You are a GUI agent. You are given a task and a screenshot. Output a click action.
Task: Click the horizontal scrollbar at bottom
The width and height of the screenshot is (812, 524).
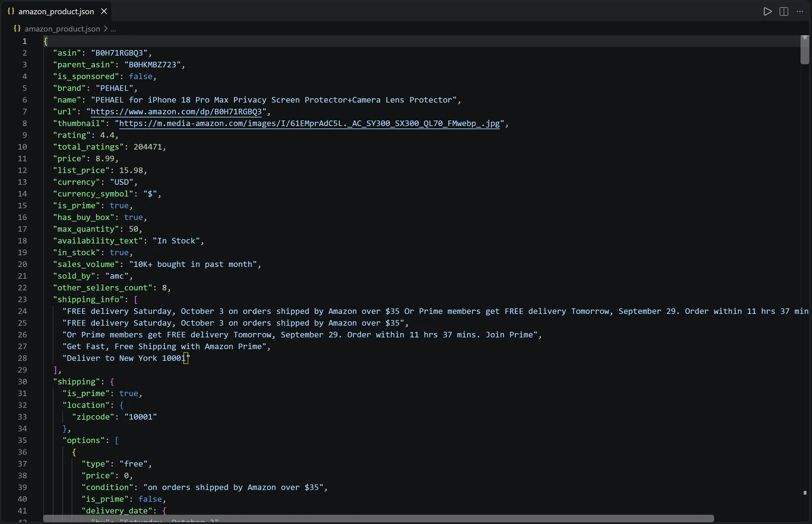tap(379, 518)
